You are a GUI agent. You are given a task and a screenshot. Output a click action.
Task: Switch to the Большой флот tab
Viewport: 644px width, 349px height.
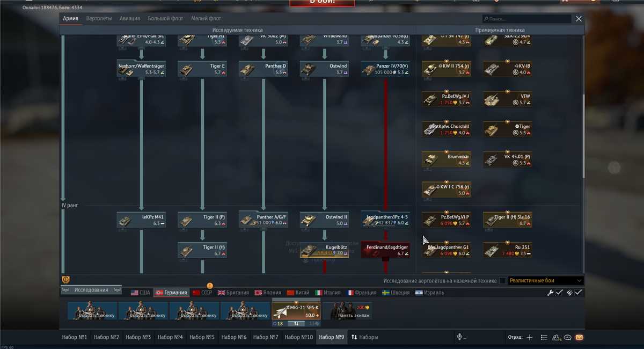166,18
